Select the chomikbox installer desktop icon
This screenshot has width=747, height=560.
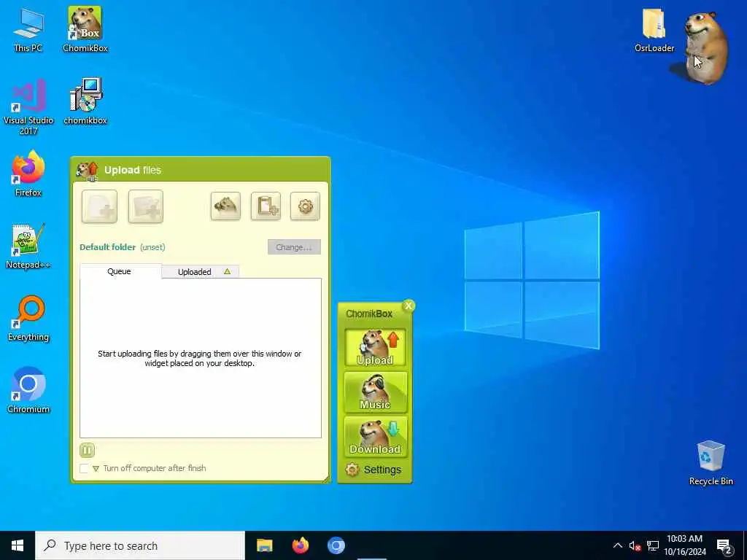tap(85, 101)
